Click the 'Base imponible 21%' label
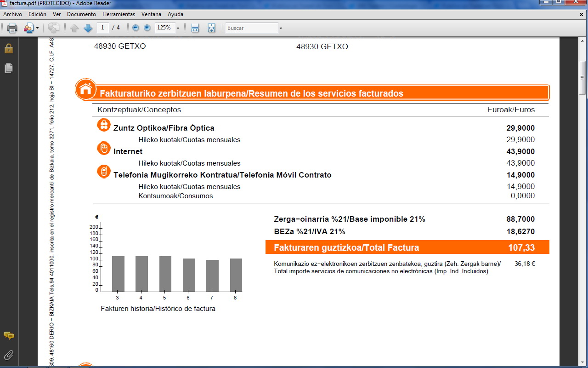 point(387,219)
